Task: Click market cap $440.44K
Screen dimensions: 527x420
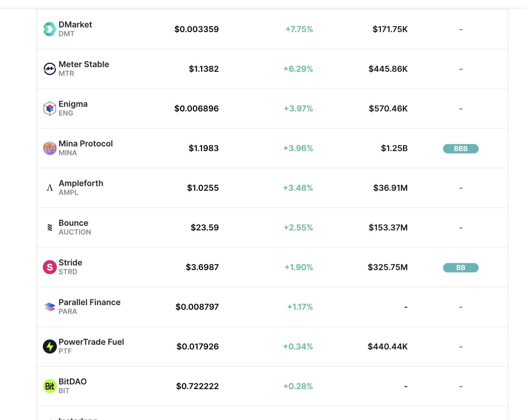Action: click(388, 346)
